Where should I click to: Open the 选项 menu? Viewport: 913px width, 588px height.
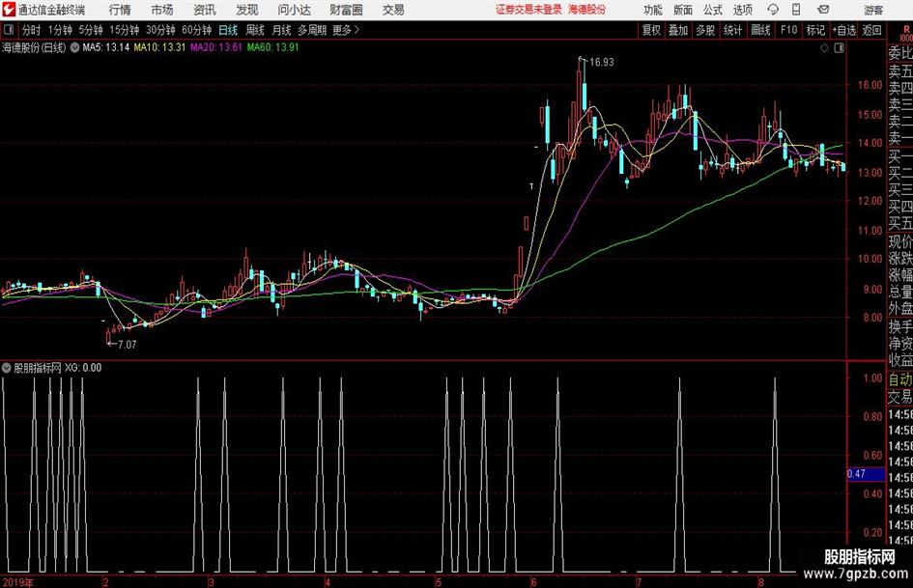coord(742,10)
